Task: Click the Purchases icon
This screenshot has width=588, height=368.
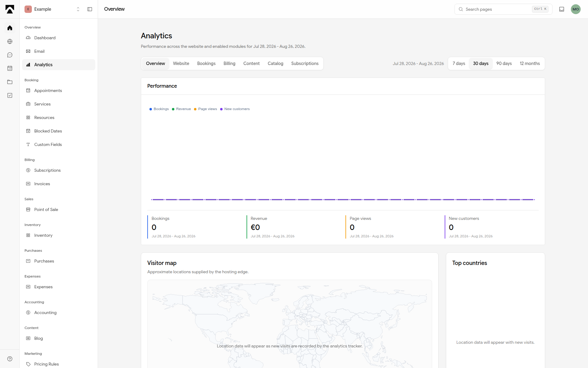Action: click(28, 261)
